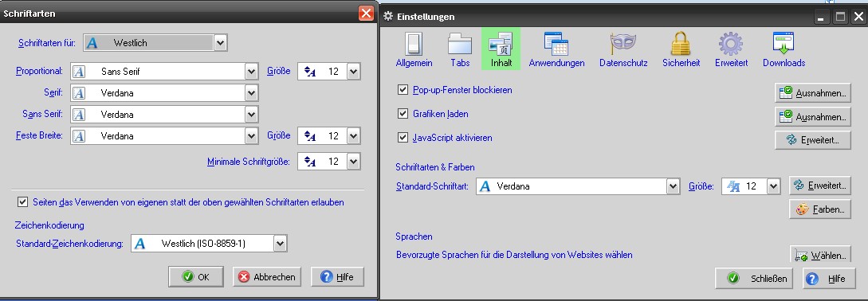Click the font icon in Feste Breite field
868x301 pixels.
79,135
